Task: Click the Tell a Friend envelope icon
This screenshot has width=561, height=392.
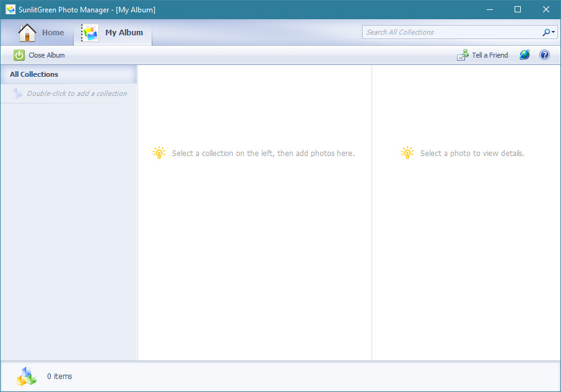Action: (463, 55)
